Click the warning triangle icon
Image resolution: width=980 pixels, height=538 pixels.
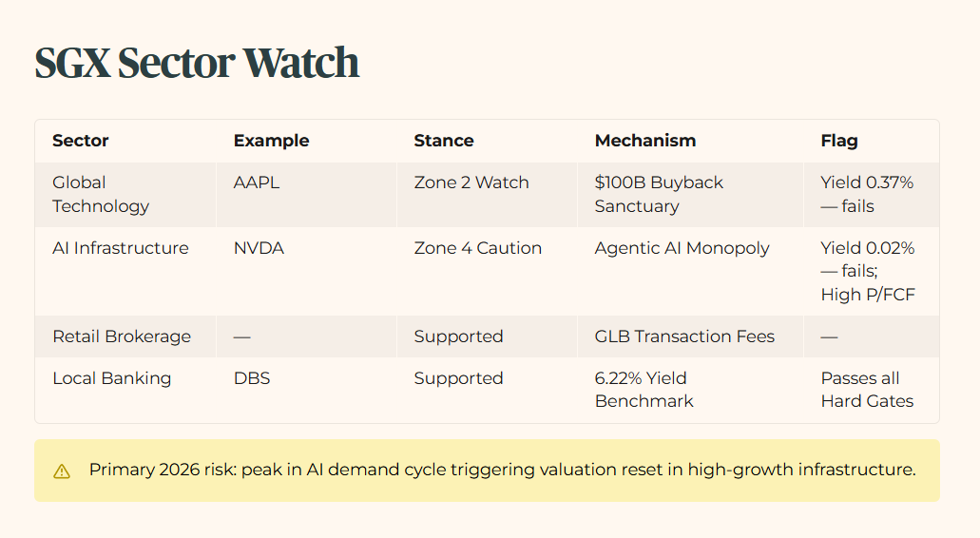click(x=62, y=471)
